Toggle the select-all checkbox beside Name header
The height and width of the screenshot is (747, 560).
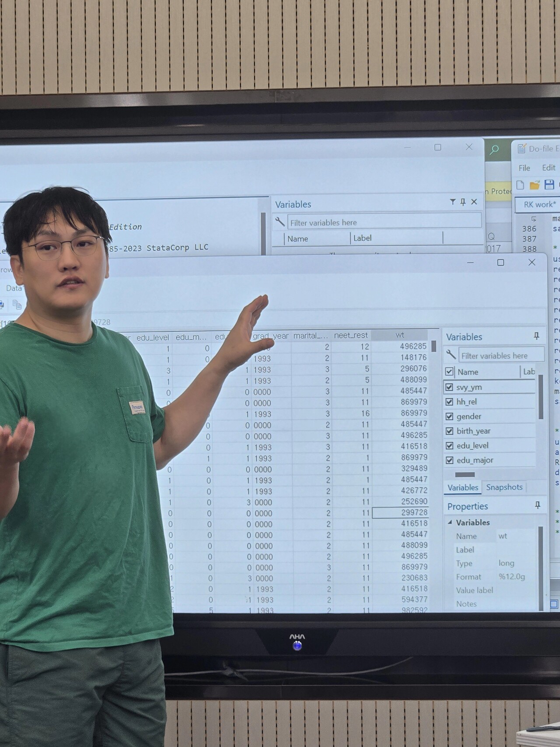coord(449,372)
